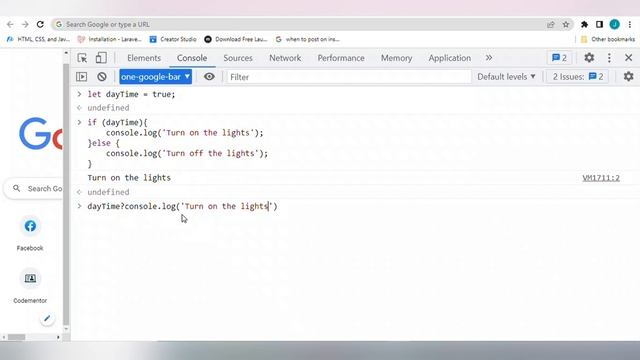Open DevTools settings gear
This screenshot has height=360, width=640.
[x=589, y=58]
